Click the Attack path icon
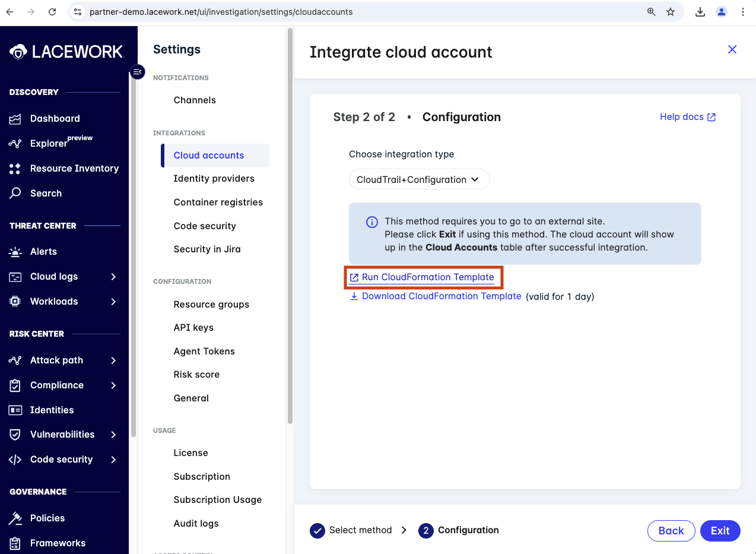The height and width of the screenshot is (554, 756). coord(15,360)
